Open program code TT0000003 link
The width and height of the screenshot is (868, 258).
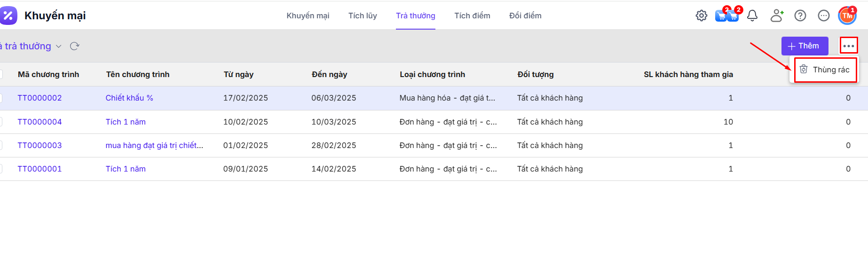click(x=39, y=145)
